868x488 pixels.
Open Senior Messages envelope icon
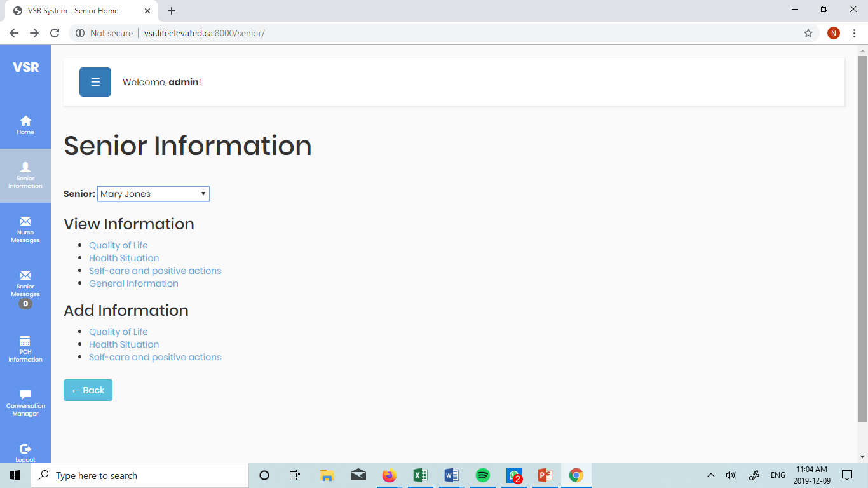(25, 275)
